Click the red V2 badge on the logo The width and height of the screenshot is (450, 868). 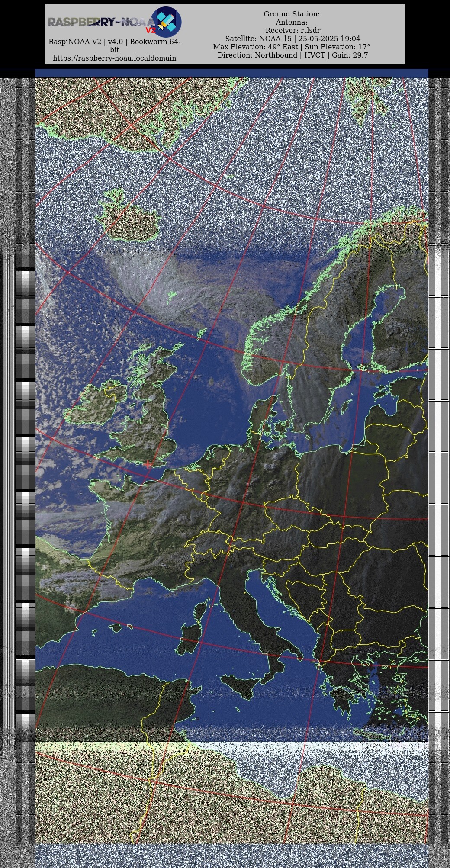[150, 31]
